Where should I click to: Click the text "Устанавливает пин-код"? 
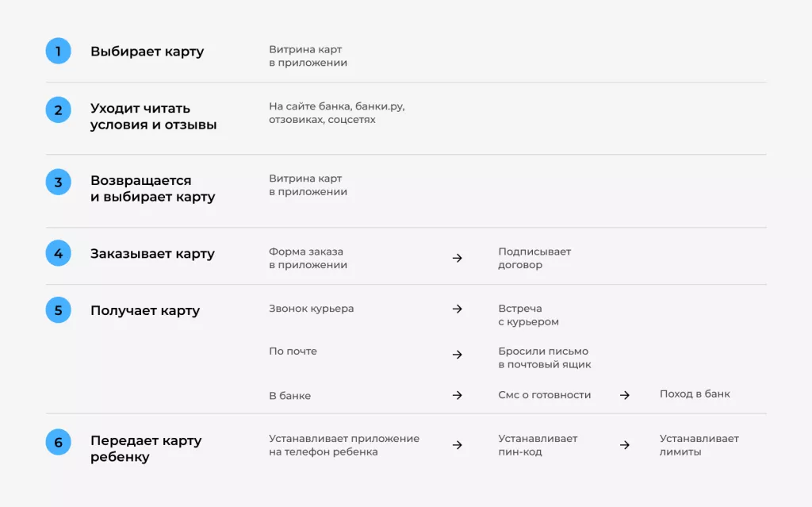pyautogui.click(x=538, y=445)
